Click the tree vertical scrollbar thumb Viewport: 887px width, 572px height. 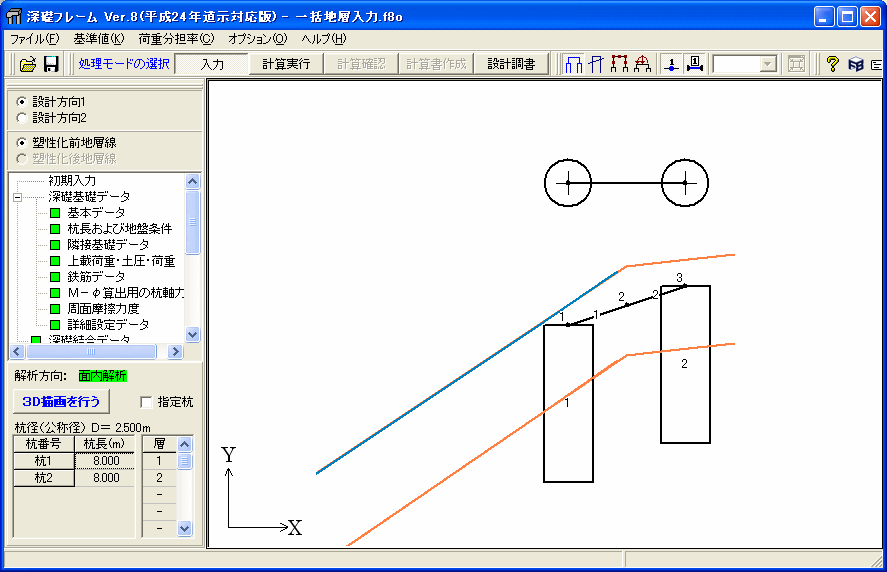click(x=192, y=222)
